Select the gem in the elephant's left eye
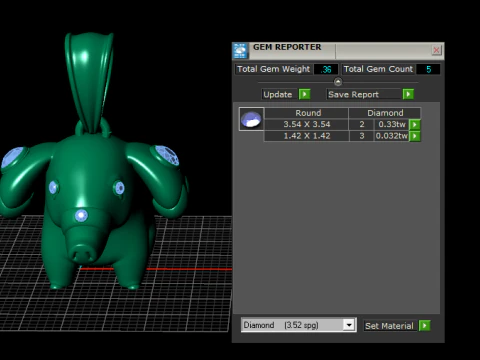This screenshot has height=360, width=480. tap(119, 188)
